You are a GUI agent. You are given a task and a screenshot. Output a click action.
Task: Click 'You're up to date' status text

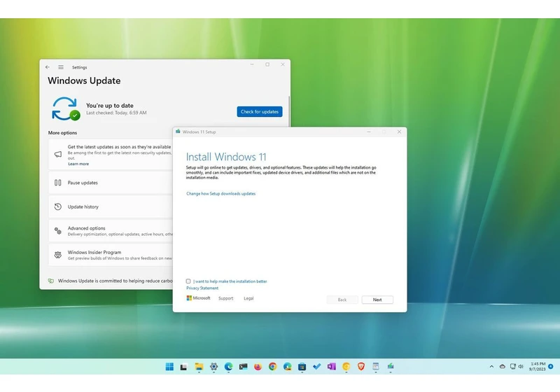(x=110, y=106)
